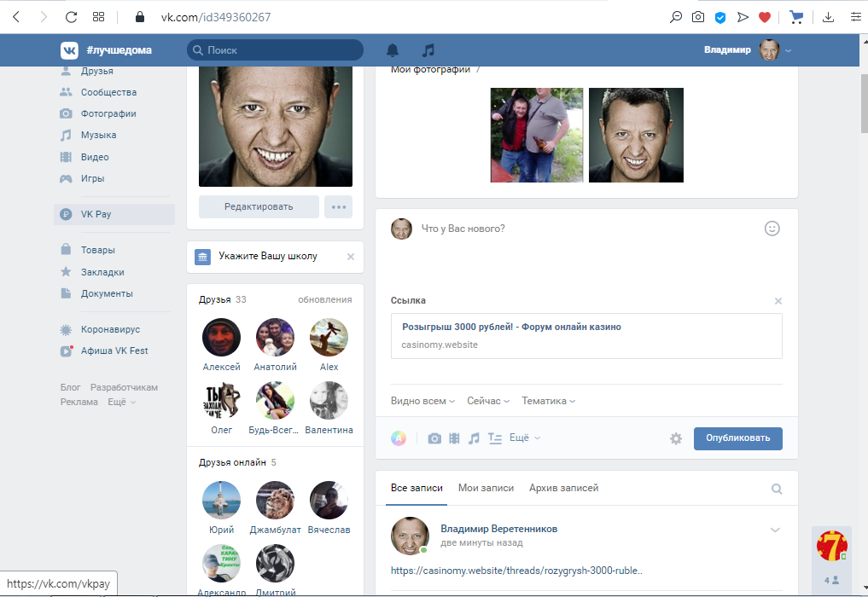Switch to the 'Мои записи' tab
The width and height of the screenshot is (868, 597).
[486, 488]
